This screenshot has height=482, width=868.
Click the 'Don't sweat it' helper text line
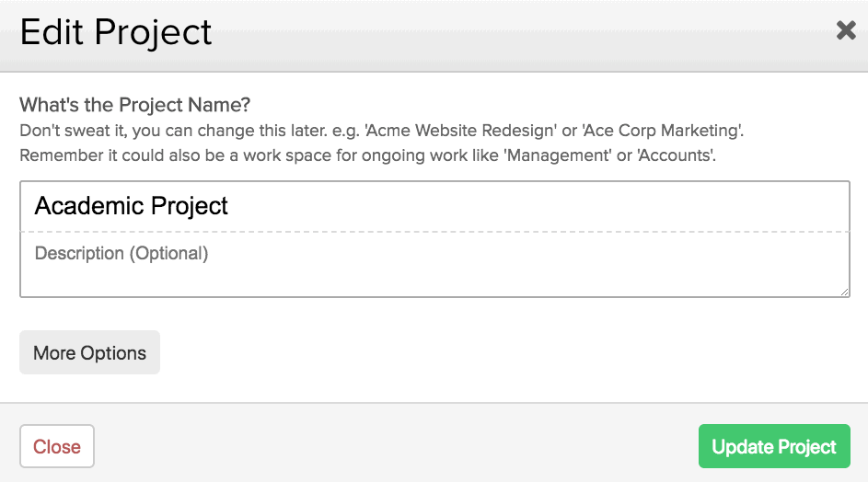381,131
